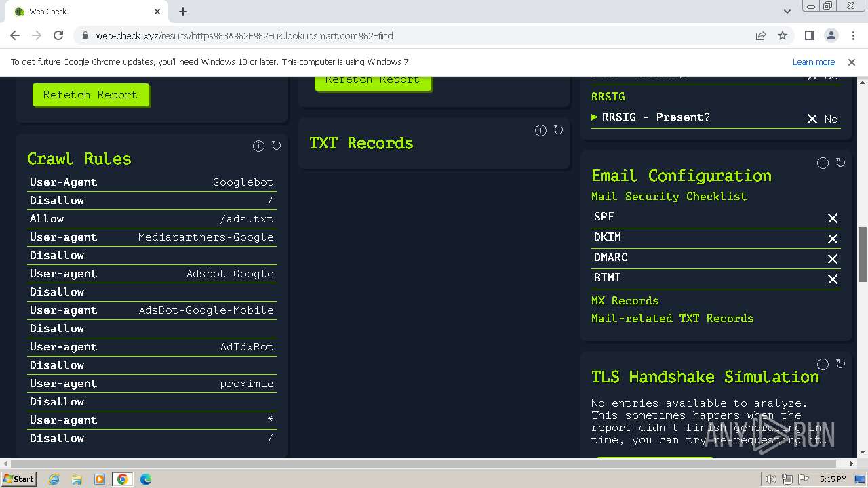Click the taskbar clock 5:15 PM
This screenshot has height=488, width=868.
pyautogui.click(x=833, y=479)
